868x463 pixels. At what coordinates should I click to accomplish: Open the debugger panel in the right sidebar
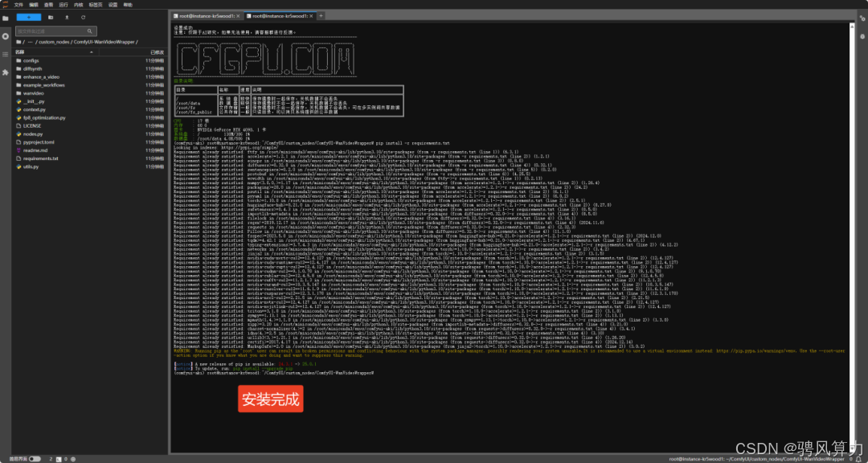coord(862,36)
